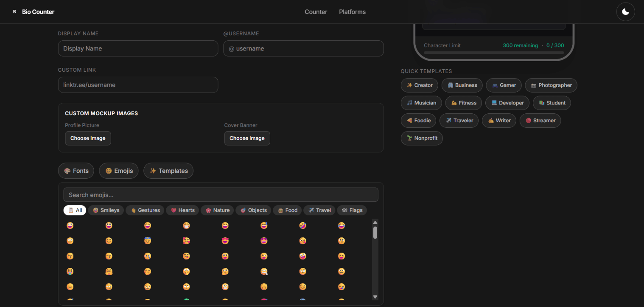Filter emojis by Flags
Image resolution: width=644 pixels, height=307 pixels.
(x=352, y=210)
